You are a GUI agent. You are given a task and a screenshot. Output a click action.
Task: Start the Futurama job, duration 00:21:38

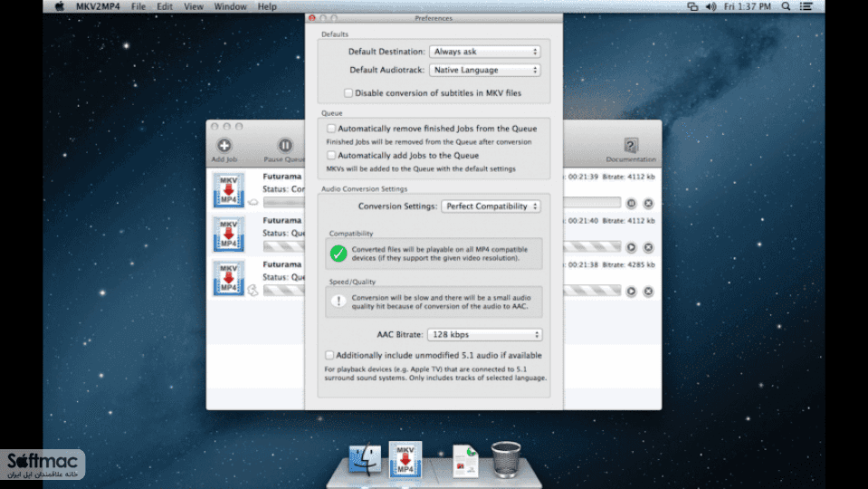(631, 292)
